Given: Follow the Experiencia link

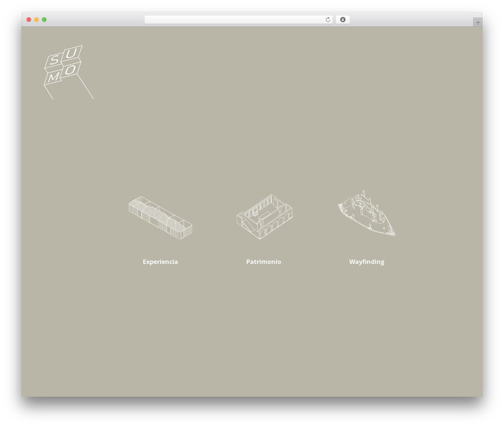Looking at the screenshot, I should pos(160,262).
